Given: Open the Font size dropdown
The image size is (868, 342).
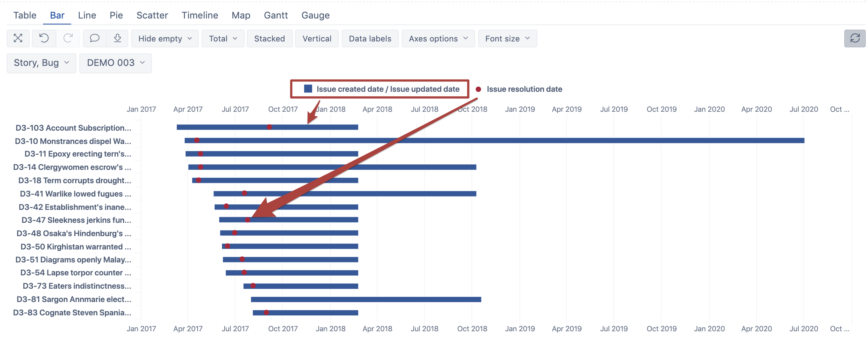Looking at the screenshot, I should 507,38.
